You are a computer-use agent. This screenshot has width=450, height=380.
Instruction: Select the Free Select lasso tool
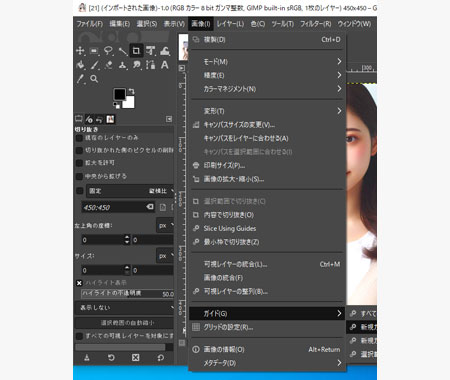(x=108, y=51)
